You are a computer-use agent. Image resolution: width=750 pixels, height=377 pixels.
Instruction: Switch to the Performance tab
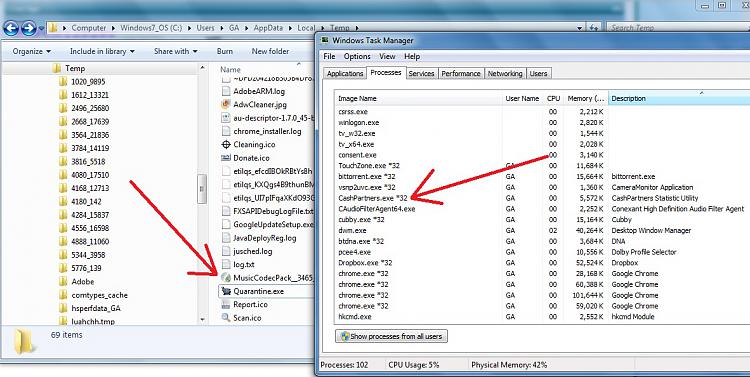click(x=461, y=74)
